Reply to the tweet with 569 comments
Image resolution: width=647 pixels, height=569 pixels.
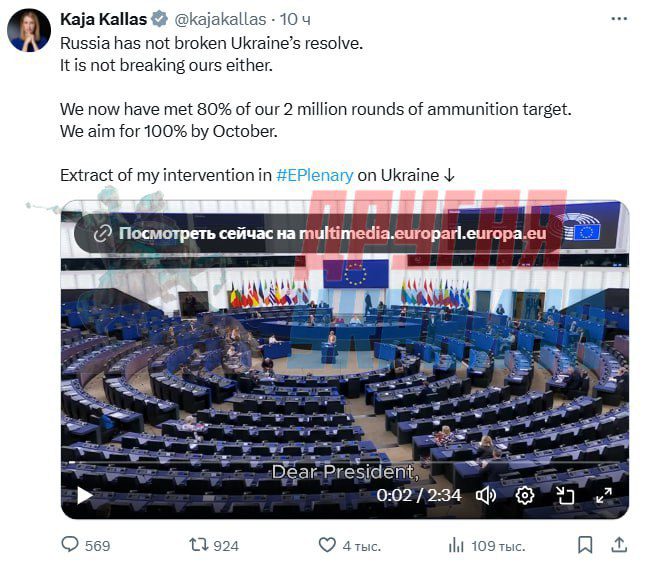coord(70,545)
